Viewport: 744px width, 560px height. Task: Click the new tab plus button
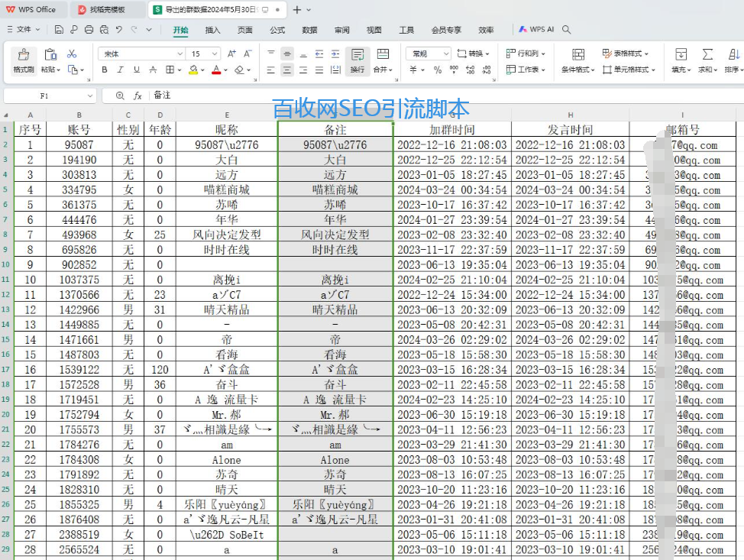coord(297,9)
